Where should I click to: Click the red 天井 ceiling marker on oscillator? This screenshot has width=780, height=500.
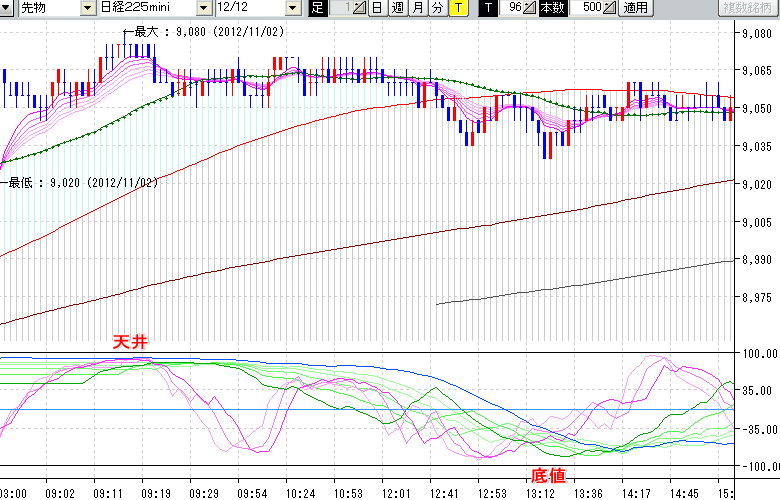129,343
